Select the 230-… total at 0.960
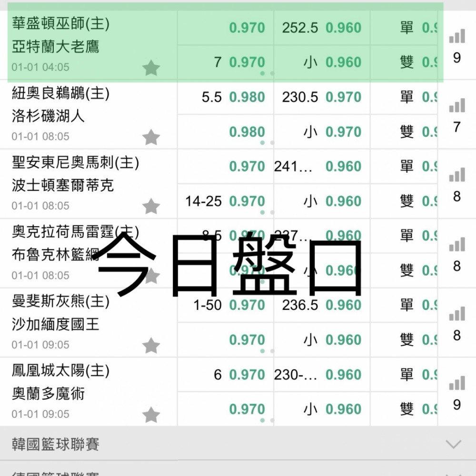This screenshot has width=476, height=476. click(322, 375)
